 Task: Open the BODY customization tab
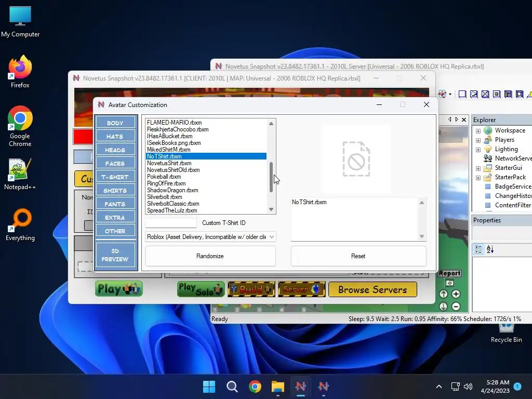(x=115, y=123)
